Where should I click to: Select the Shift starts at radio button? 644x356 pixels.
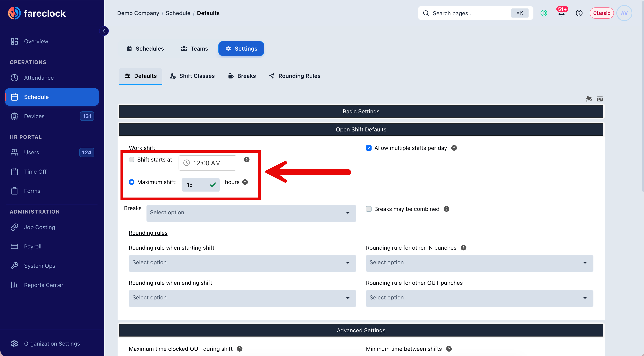[131, 160]
